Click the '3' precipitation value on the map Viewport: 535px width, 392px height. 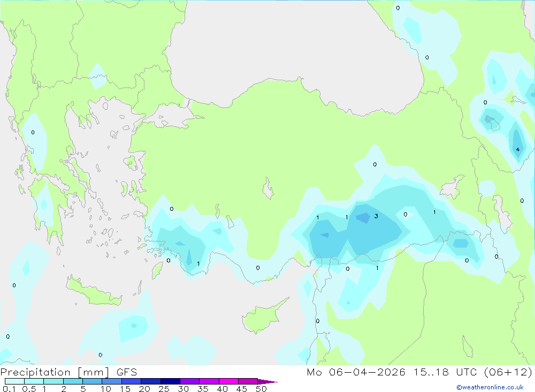(x=376, y=216)
